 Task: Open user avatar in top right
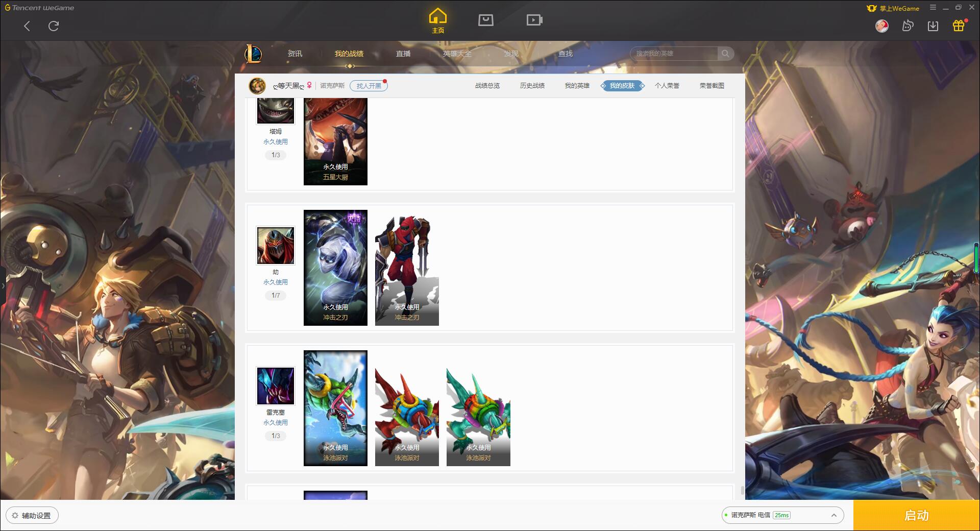pos(881,26)
